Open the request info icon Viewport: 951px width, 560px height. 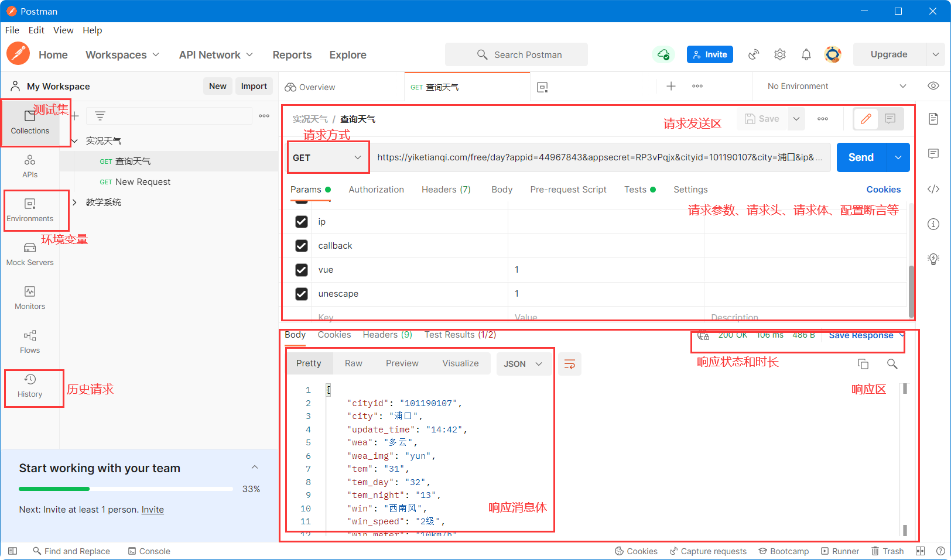coord(933,224)
